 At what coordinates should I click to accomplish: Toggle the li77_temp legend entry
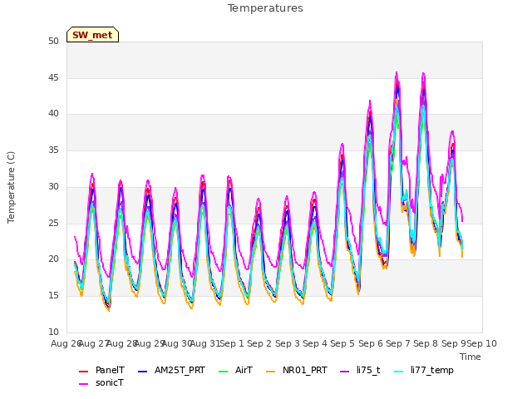pyautogui.click(x=424, y=370)
